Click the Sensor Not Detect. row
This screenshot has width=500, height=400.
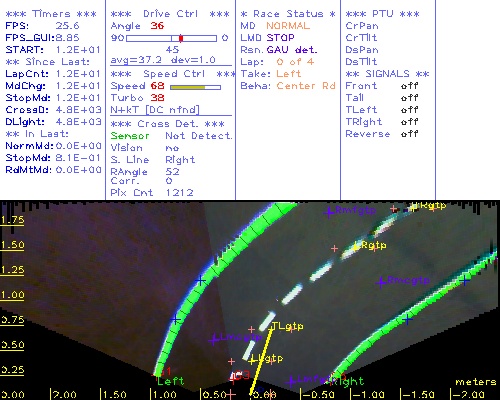(171, 136)
